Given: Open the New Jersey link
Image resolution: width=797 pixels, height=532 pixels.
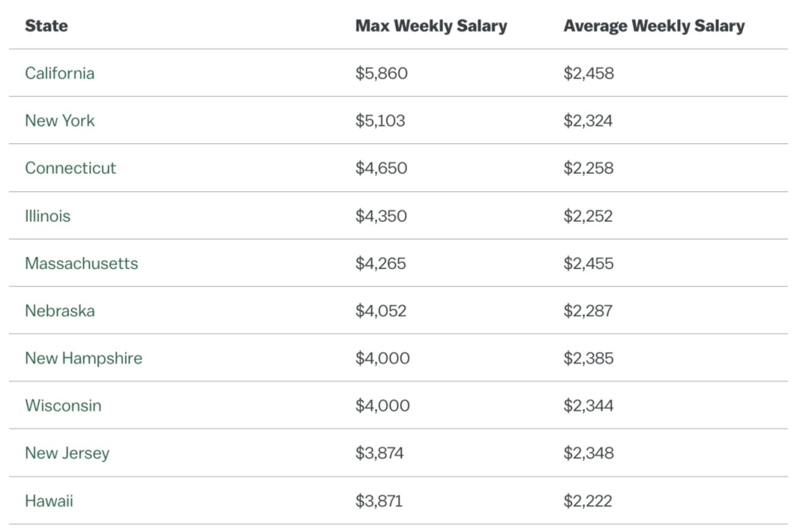Looking at the screenshot, I should tap(67, 453).
